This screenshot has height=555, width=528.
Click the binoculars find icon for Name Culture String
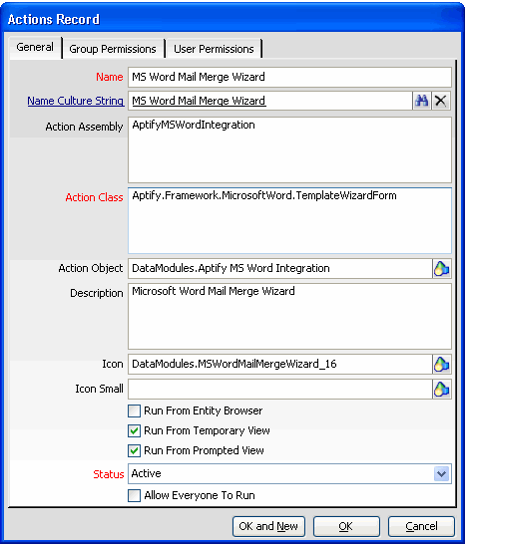coord(421,101)
